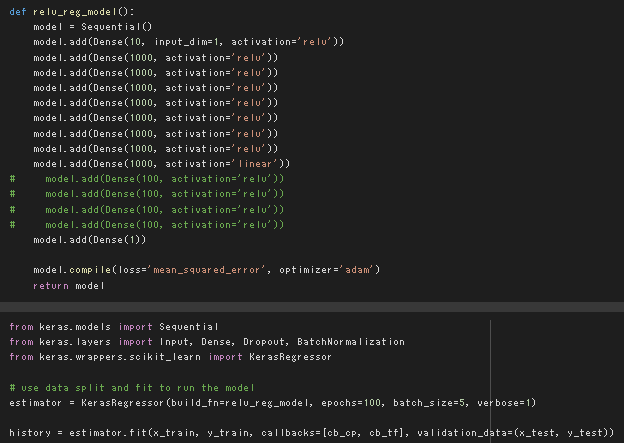Click KerasRegressor in the scikit_learn import line
The width and height of the screenshot is (624, 443).
point(290,356)
